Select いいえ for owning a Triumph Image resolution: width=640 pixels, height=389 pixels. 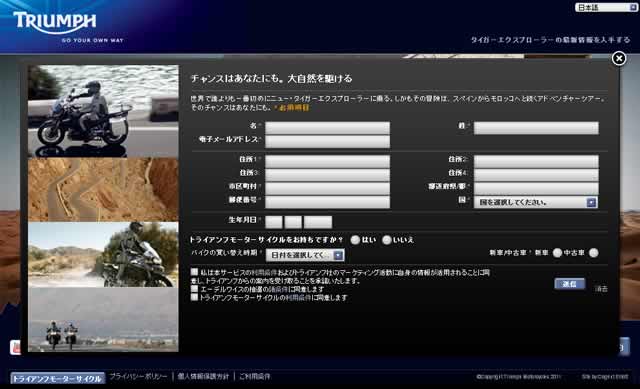tap(387, 240)
